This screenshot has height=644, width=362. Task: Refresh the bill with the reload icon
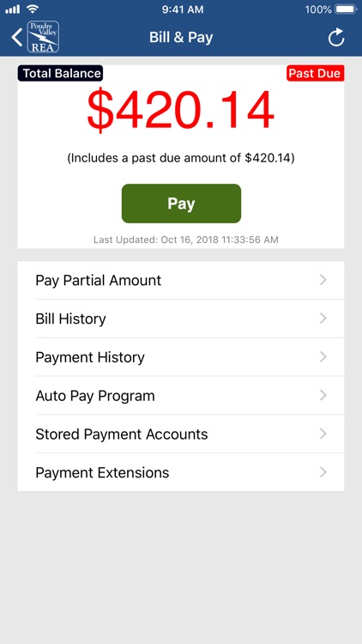pos(336,38)
